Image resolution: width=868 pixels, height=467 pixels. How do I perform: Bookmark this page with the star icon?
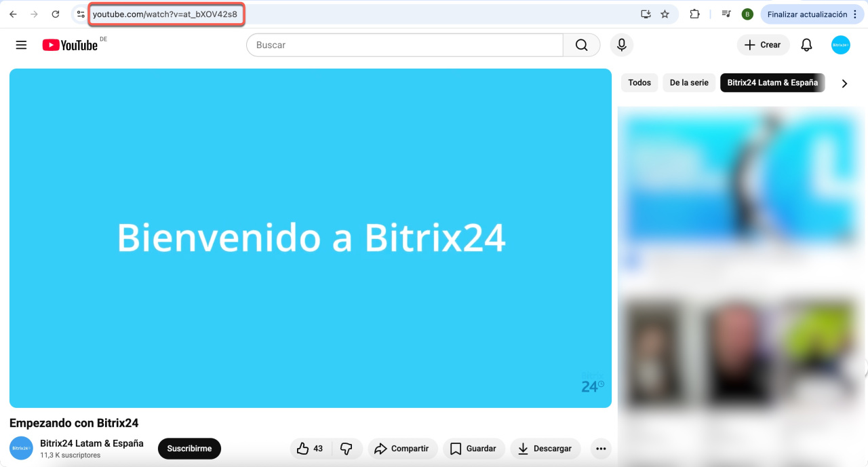[665, 14]
